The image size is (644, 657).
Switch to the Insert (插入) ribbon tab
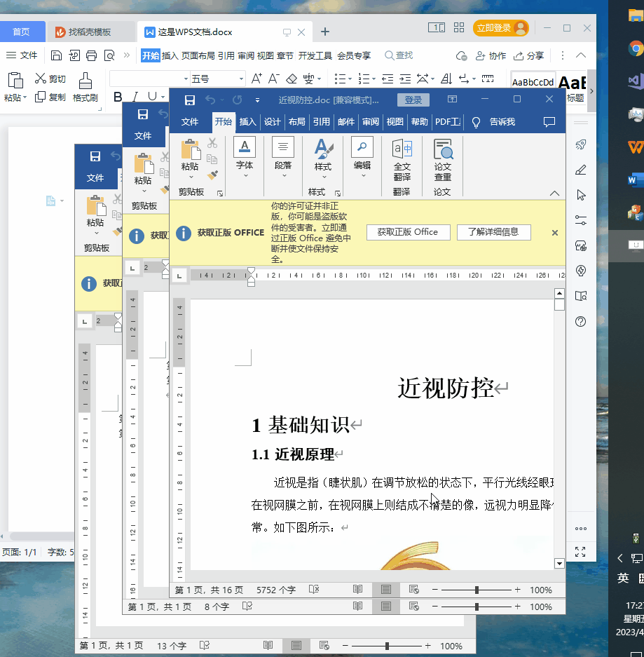pos(248,121)
